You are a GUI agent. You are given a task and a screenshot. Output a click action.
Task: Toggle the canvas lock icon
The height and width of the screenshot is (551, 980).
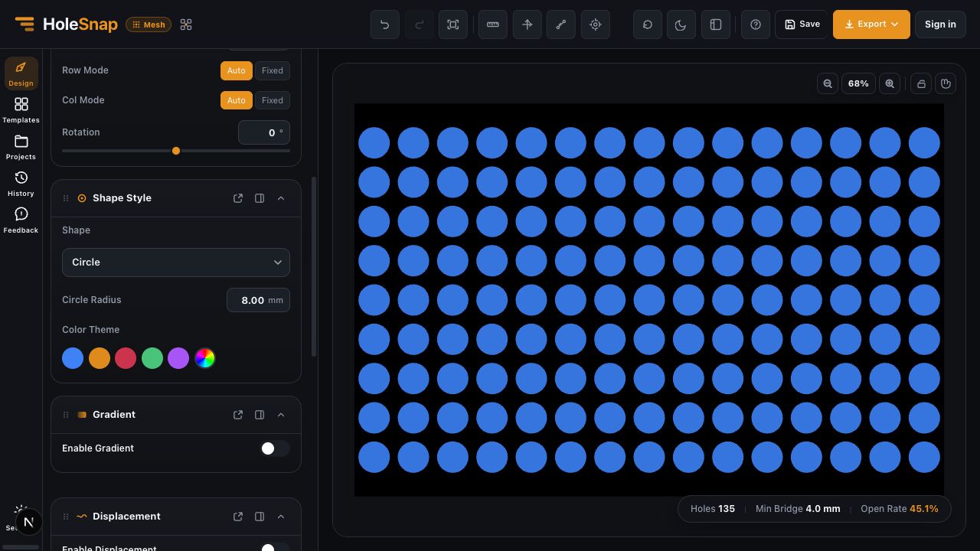point(922,83)
